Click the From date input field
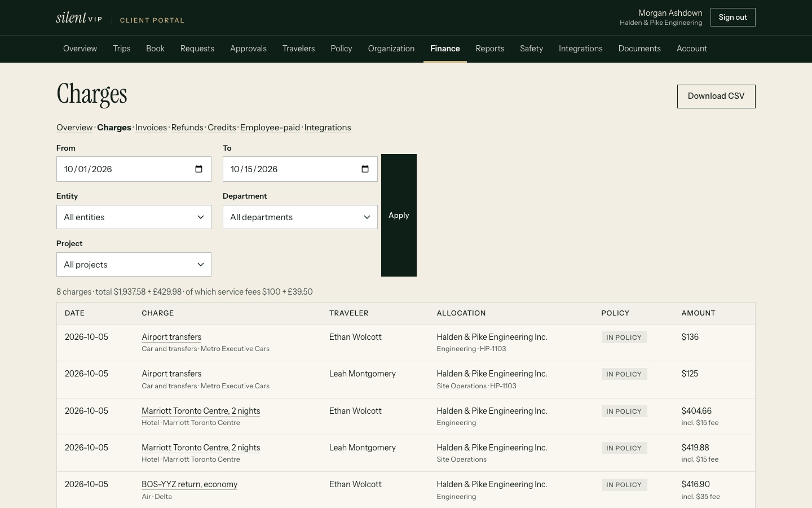 (134, 169)
